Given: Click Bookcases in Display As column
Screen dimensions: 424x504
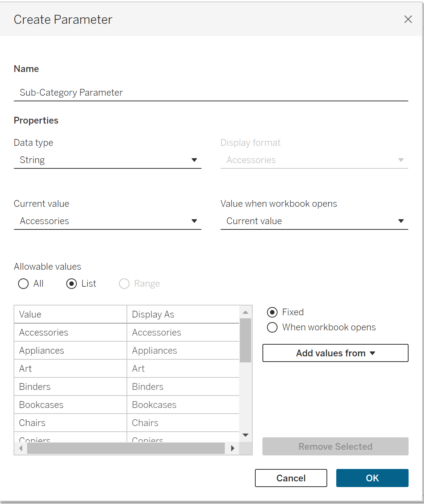Looking at the screenshot, I should point(183,405).
